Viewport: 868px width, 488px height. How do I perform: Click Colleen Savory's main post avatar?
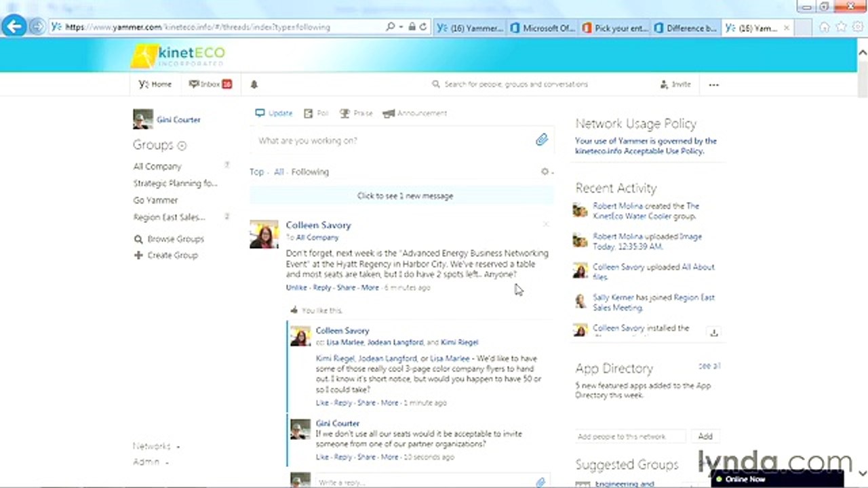tap(264, 234)
